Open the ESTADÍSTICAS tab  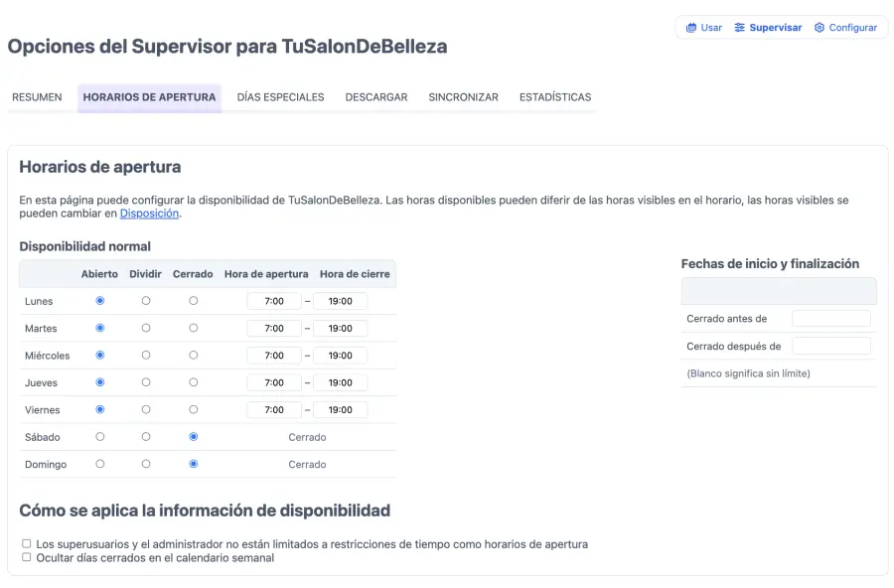(x=554, y=97)
